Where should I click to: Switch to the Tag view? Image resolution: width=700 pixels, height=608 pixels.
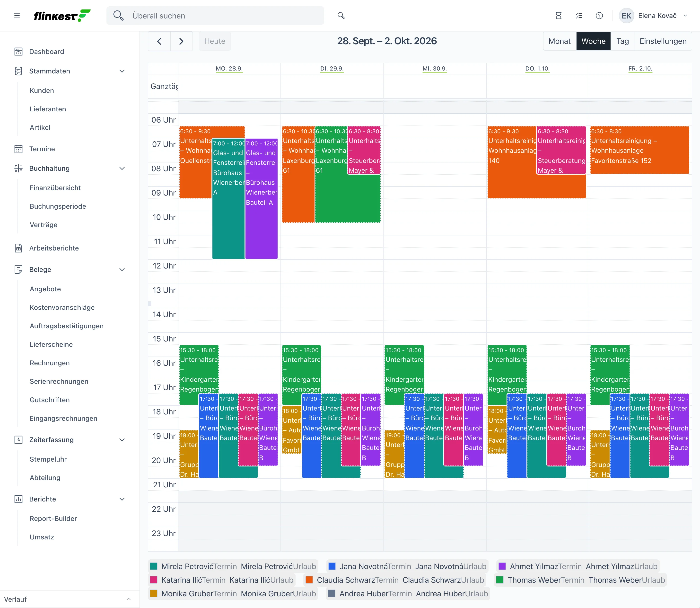(622, 41)
